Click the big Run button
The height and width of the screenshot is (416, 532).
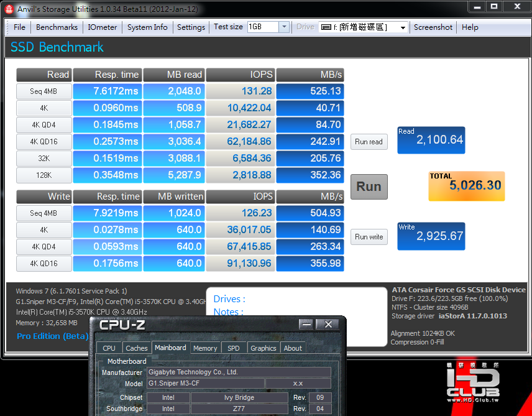click(369, 187)
